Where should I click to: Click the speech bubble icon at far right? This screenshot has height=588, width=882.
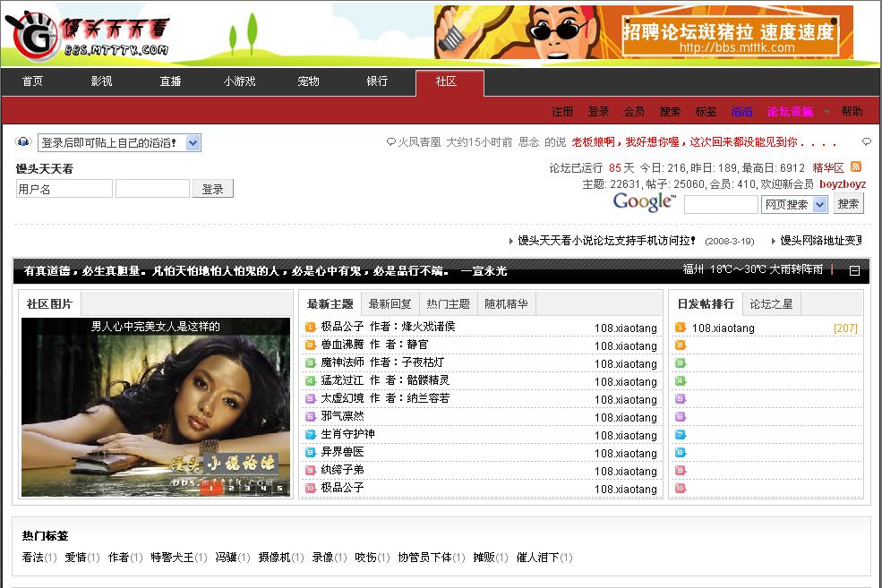pyautogui.click(x=866, y=142)
